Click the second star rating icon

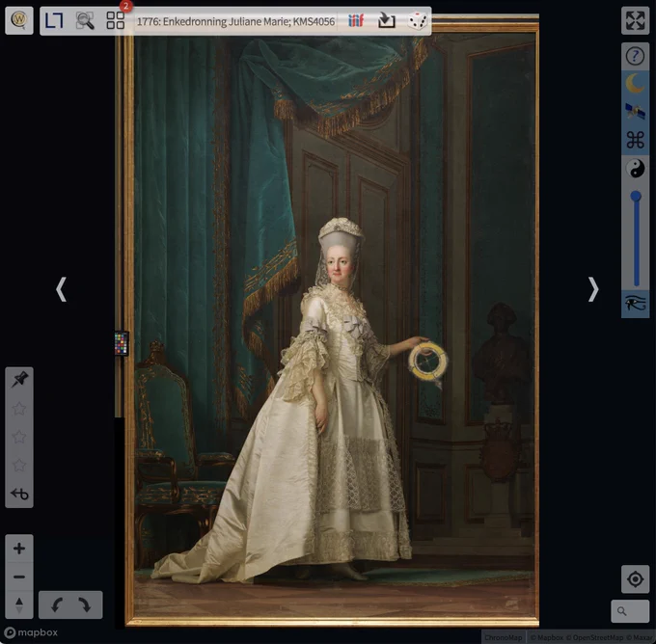point(19,437)
